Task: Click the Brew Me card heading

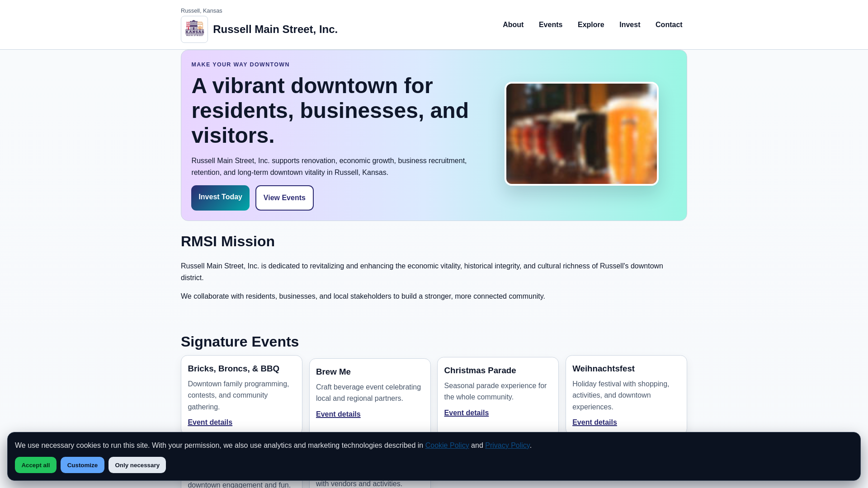Action: point(333,372)
